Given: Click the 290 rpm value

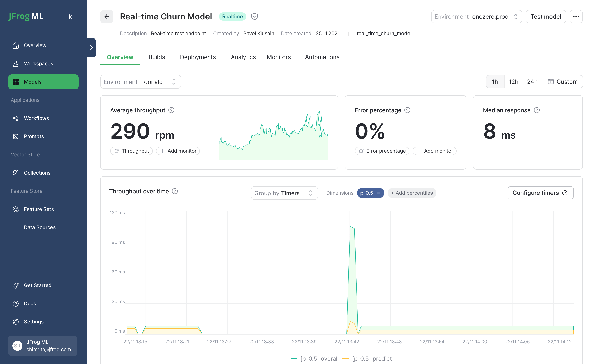Looking at the screenshot, I should [x=142, y=132].
